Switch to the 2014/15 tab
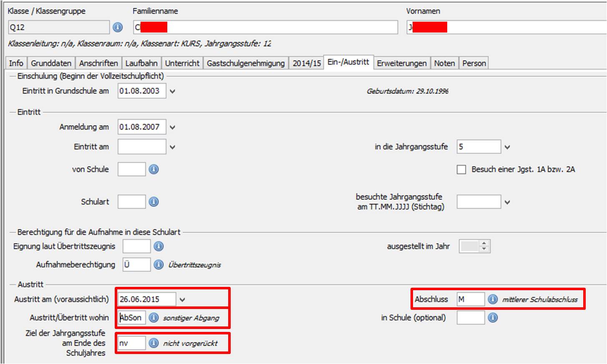 [x=307, y=63]
